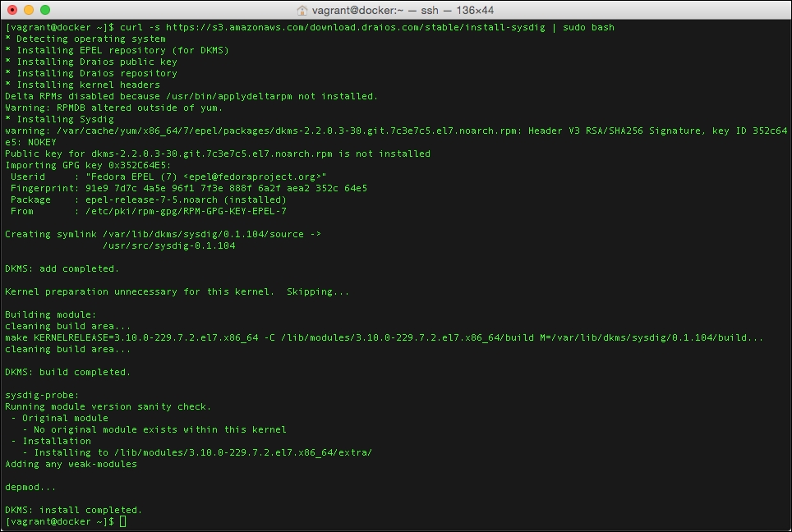This screenshot has width=792, height=532.
Task: Click the 'DKMS: install completed.' line
Action: [74, 510]
